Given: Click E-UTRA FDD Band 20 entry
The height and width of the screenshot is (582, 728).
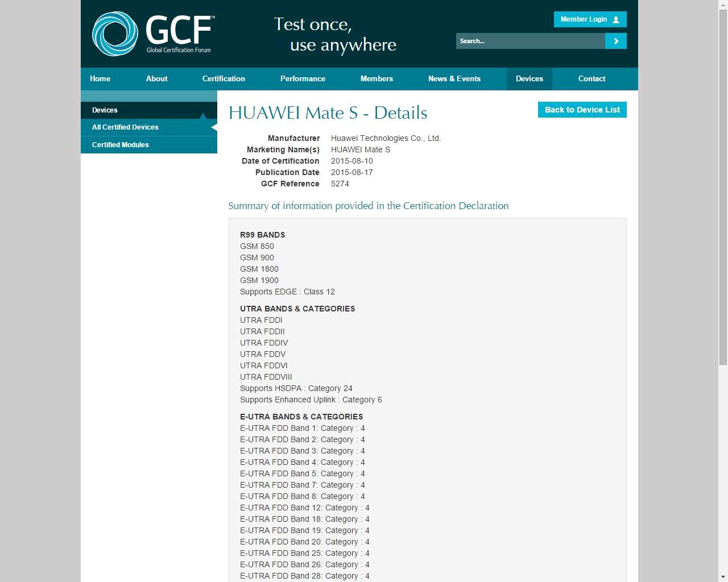Looking at the screenshot, I should pos(305,542).
